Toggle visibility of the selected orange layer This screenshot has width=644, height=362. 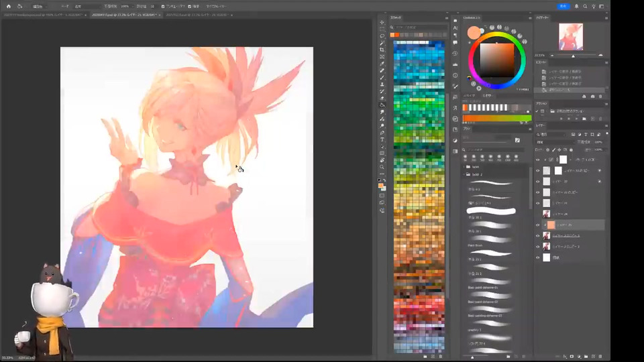pyautogui.click(x=537, y=225)
